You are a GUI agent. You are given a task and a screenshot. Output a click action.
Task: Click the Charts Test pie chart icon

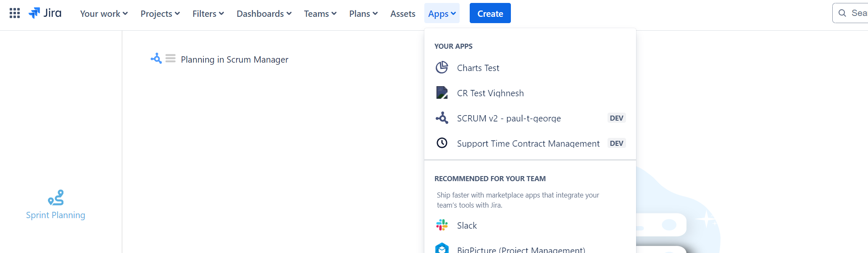442,68
